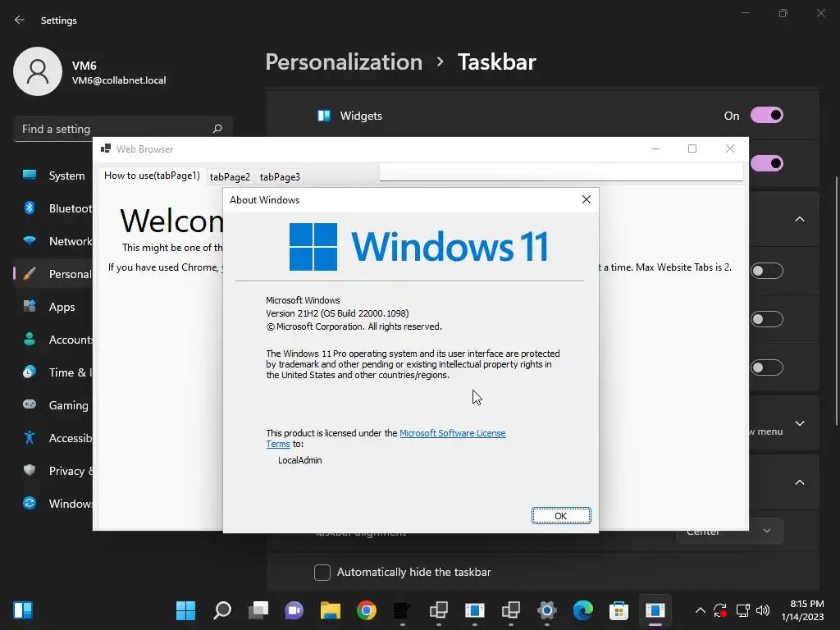
Task: Click the network icon in system tray
Action: pos(742,610)
